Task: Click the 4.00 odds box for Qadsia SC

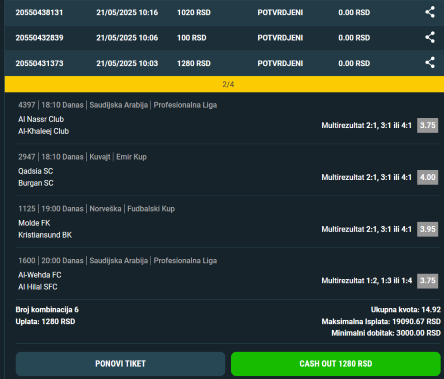Action: click(427, 177)
